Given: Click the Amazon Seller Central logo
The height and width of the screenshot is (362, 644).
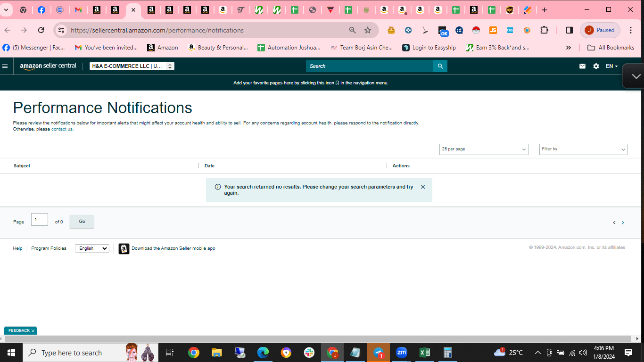Looking at the screenshot, I should pyautogui.click(x=48, y=66).
